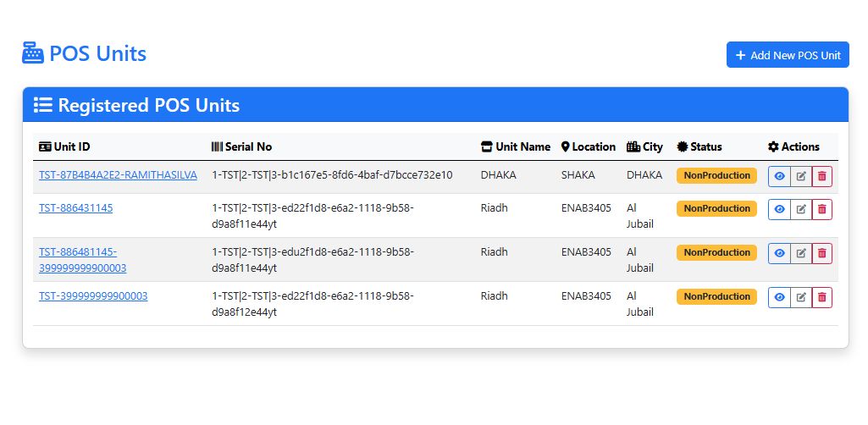Delete the TST-886481145-399999999900003 unit
Screen dimensions: 868x425
click(x=822, y=253)
